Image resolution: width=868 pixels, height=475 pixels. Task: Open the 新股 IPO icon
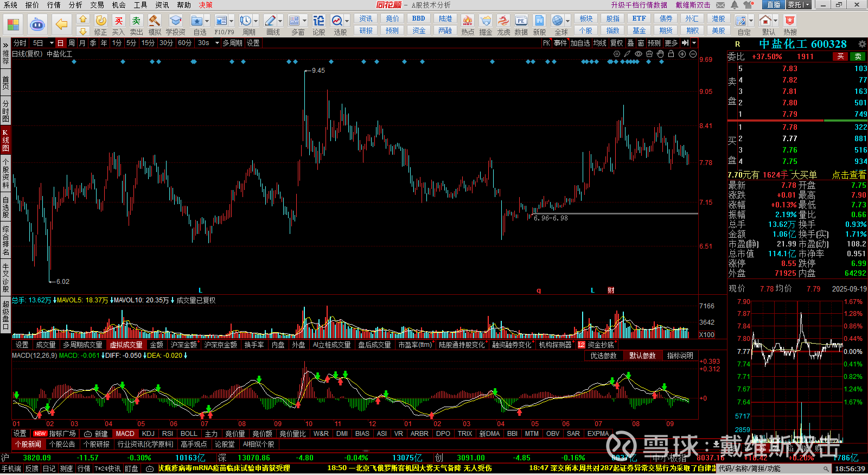pyautogui.click(x=539, y=21)
